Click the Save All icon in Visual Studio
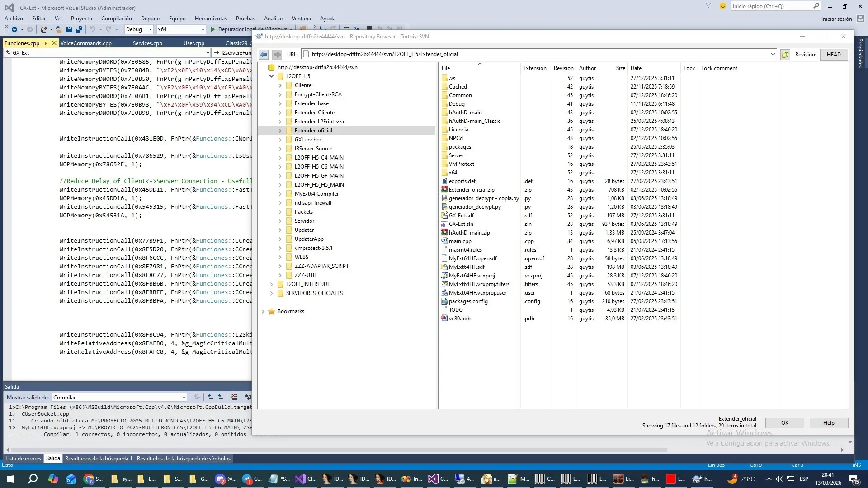Screen dimensions: 868x488 coord(79,29)
